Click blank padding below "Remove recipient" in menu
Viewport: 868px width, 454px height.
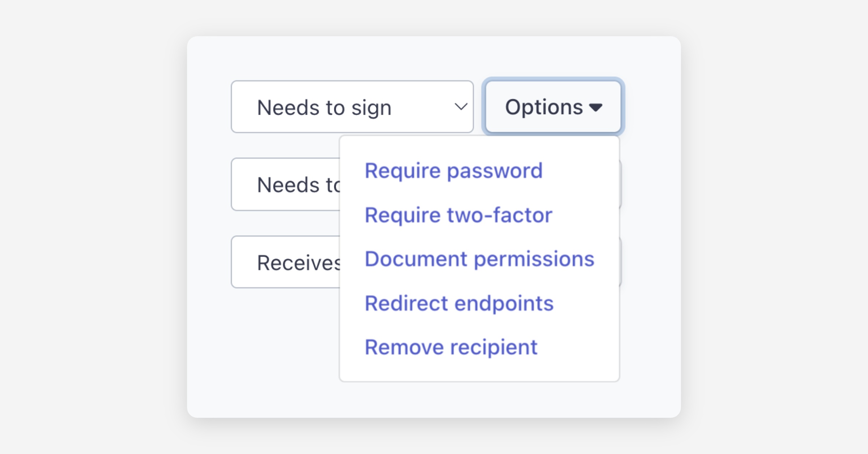[x=479, y=371]
